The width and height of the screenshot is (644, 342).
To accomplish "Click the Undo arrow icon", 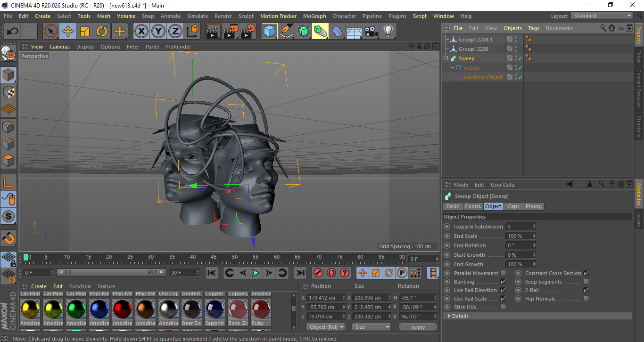I will point(13,32).
